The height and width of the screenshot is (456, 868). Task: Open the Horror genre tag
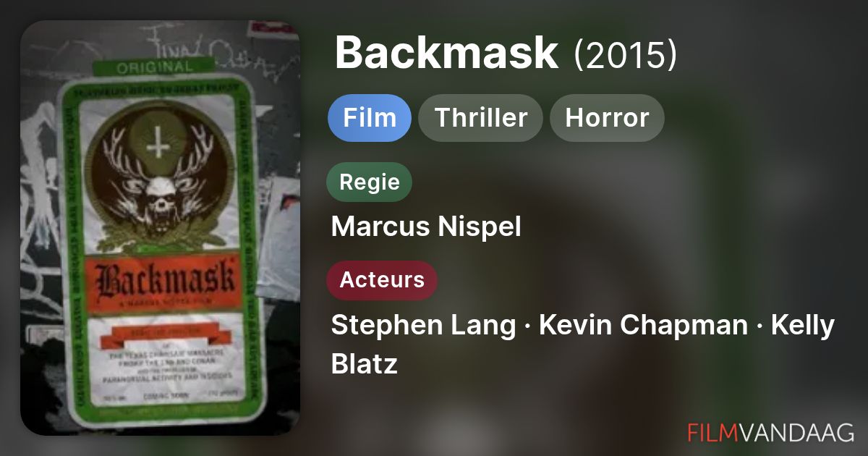(607, 117)
